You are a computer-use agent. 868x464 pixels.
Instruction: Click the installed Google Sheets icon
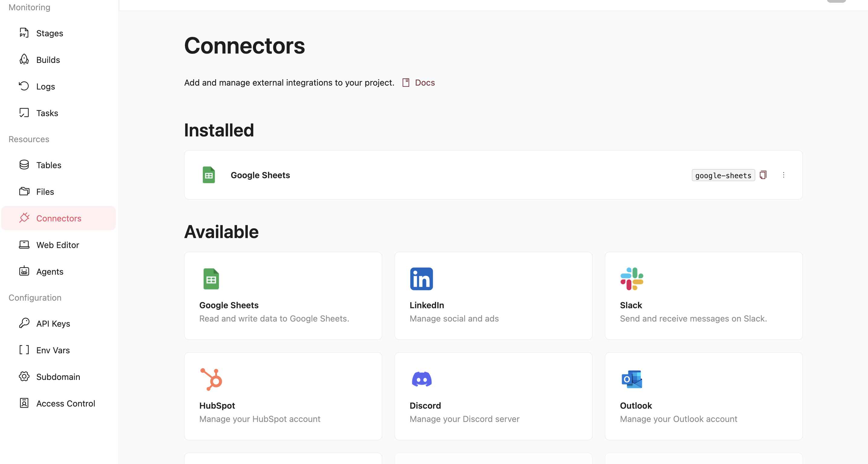[209, 175]
